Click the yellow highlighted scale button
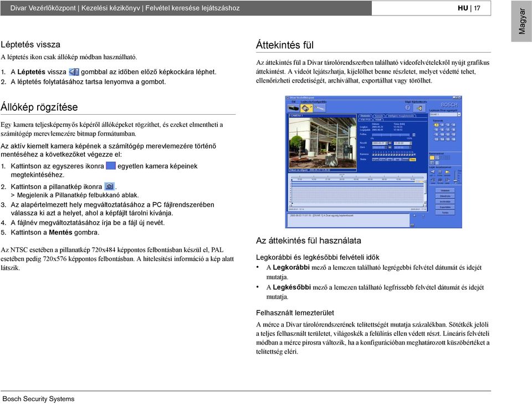The width and height of the screenshot is (532, 404). 412,160
